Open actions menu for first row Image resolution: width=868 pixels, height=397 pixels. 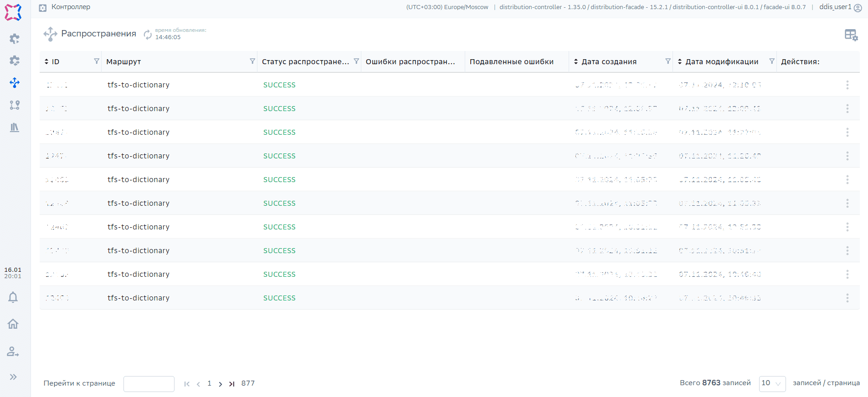coord(847,85)
